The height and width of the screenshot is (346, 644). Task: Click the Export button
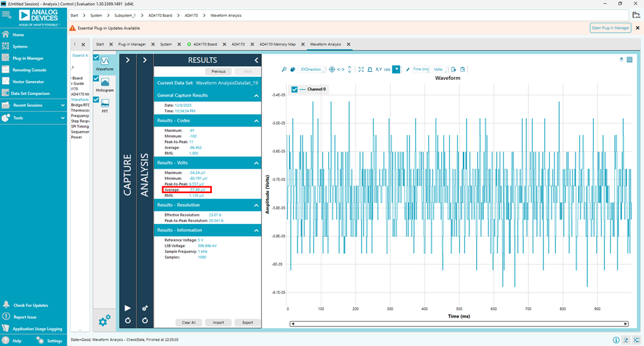point(247,322)
